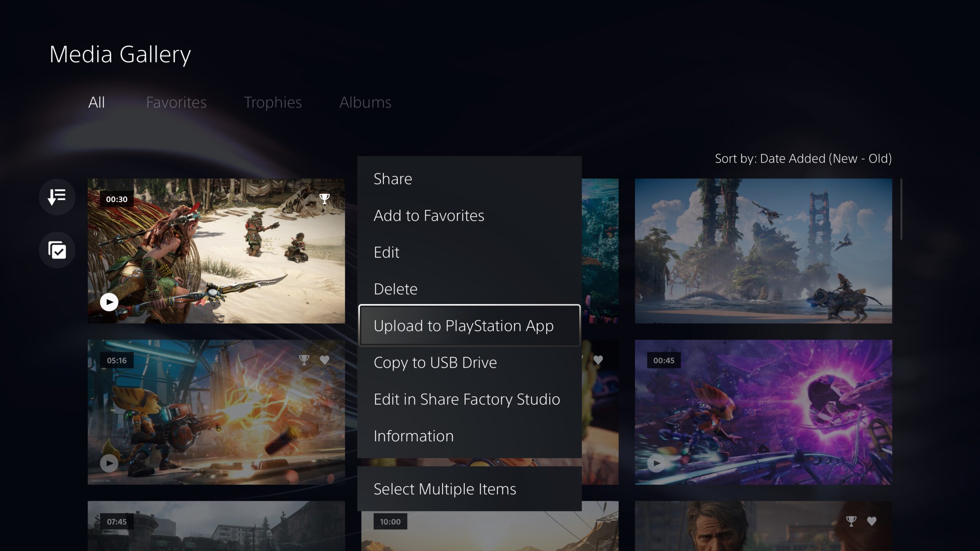Screen dimensions: 980x551
Task: Select Edit in Share Factory Studio
Action: [x=467, y=399]
